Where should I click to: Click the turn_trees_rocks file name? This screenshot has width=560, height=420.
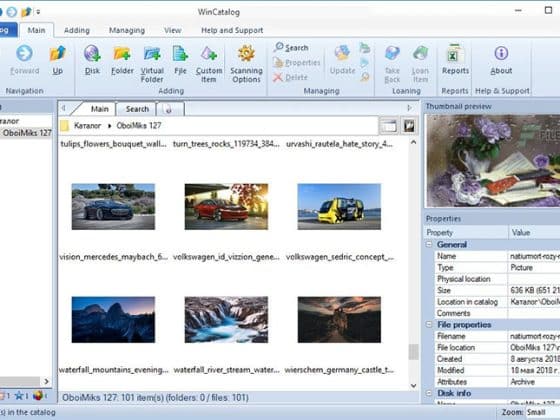click(226, 144)
